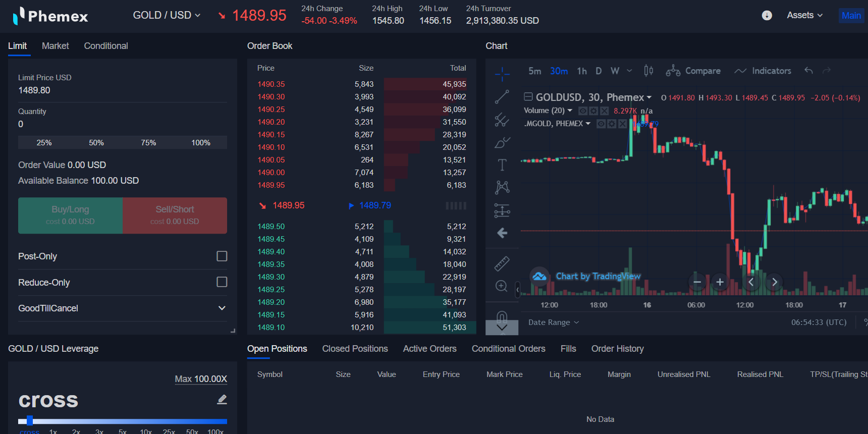This screenshot has height=434, width=868.
Task: Open GOLDUSD, 30, Phemex legend dropdown
Action: (649, 97)
